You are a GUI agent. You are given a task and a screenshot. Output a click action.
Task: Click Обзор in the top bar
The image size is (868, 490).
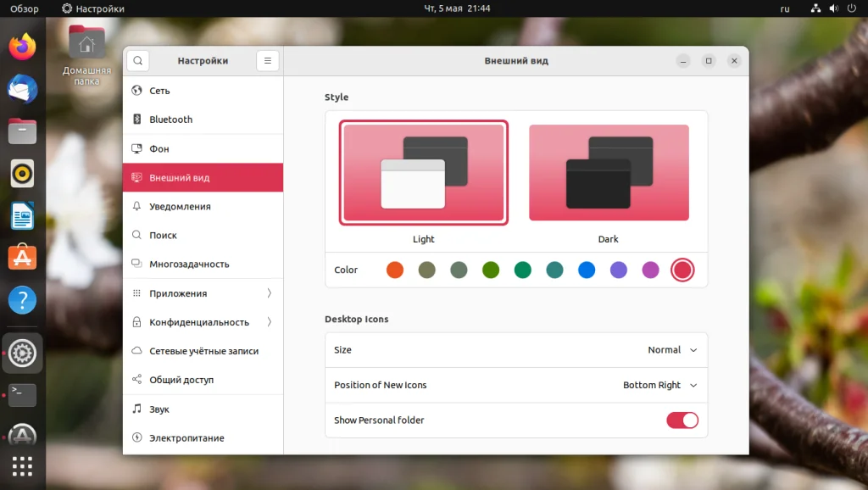(x=23, y=8)
